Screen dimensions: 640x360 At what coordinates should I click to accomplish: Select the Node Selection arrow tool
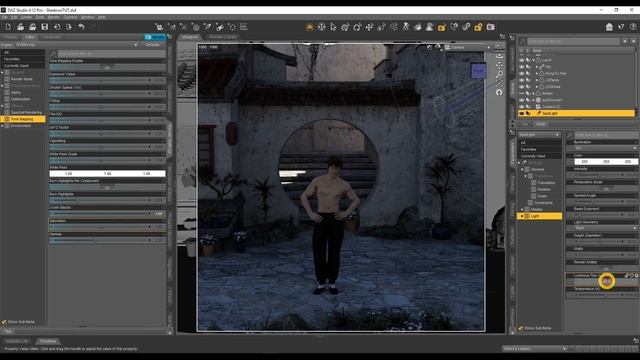coord(333,27)
